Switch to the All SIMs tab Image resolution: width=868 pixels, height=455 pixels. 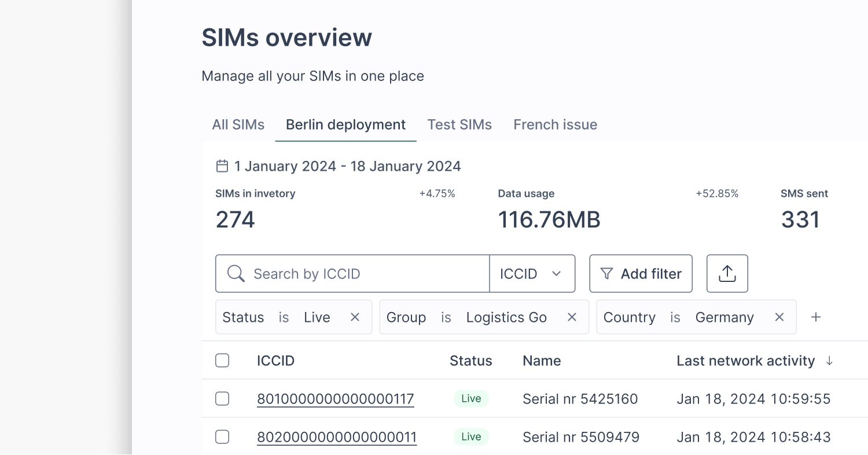(x=238, y=125)
